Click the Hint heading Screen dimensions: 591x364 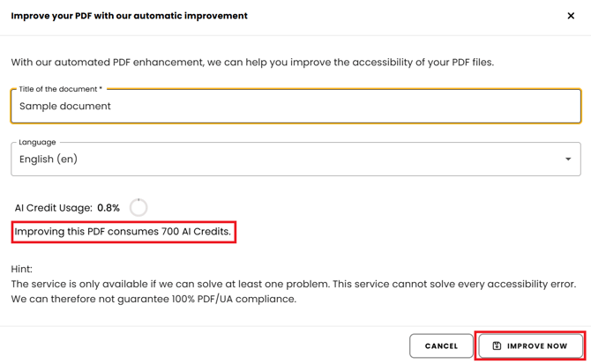pos(21,269)
